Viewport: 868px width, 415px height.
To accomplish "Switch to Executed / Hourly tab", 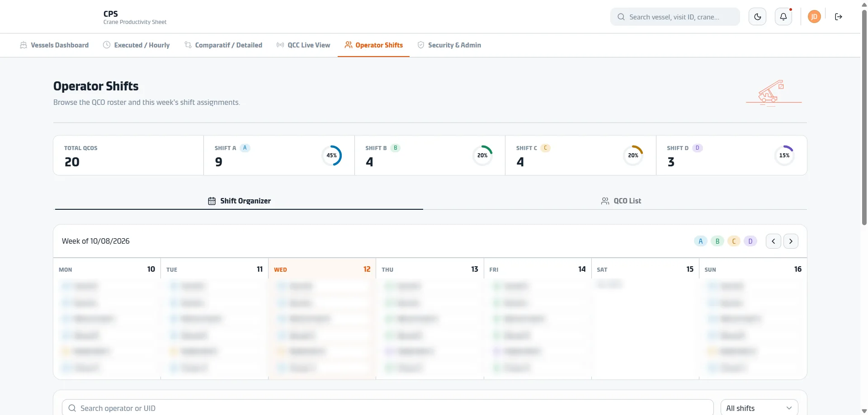I will click(137, 45).
